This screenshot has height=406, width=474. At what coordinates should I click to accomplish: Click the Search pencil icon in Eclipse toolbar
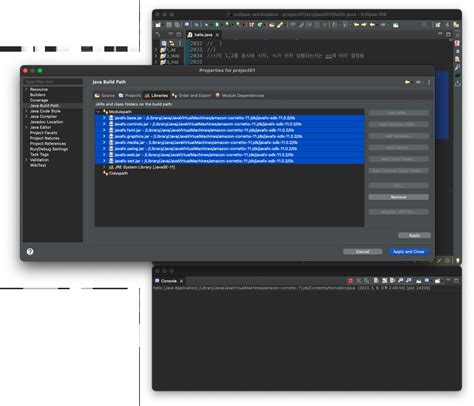(x=280, y=25)
